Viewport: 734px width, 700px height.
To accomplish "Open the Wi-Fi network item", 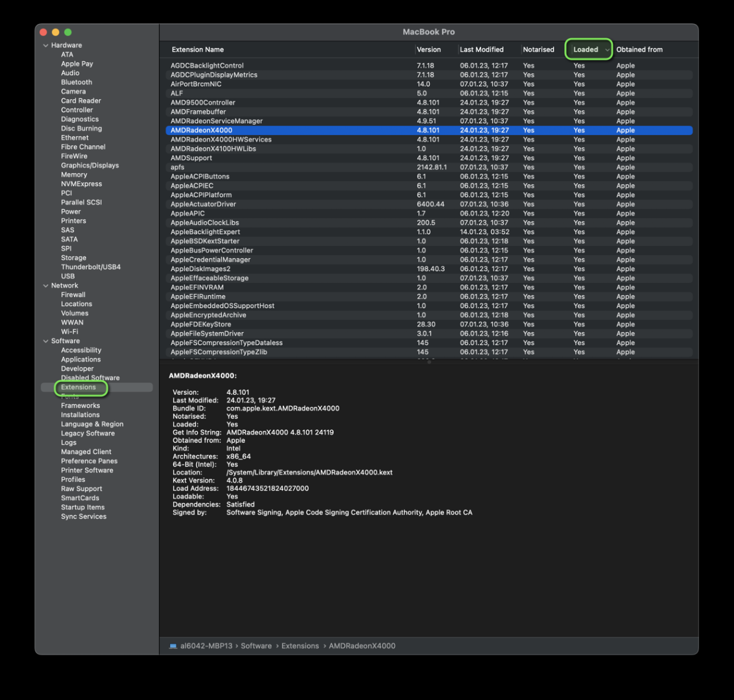I will 69,332.
